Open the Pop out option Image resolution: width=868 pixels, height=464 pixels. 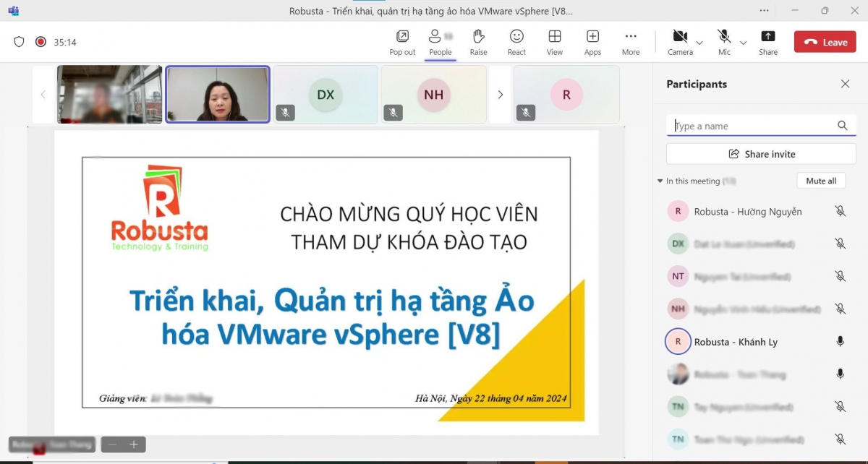click(x=402, y=42)
